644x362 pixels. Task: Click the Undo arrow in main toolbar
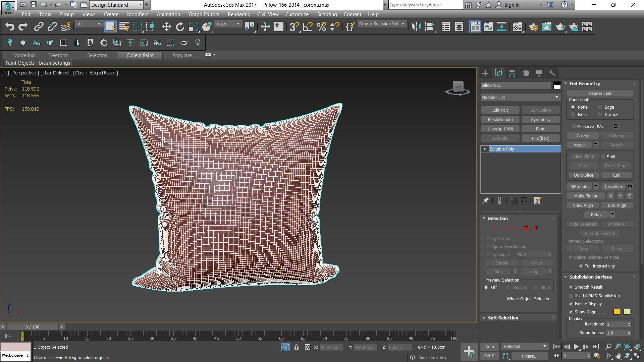coord(10,27)
